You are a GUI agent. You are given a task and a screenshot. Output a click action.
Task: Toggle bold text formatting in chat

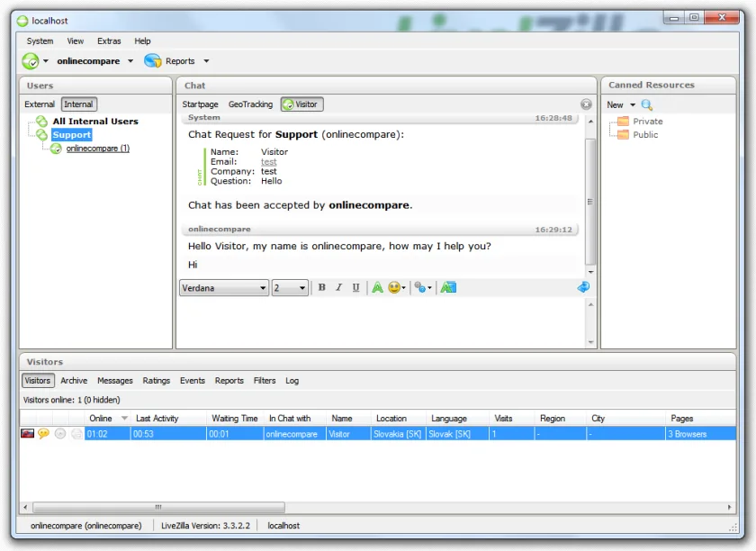point(321,287)
